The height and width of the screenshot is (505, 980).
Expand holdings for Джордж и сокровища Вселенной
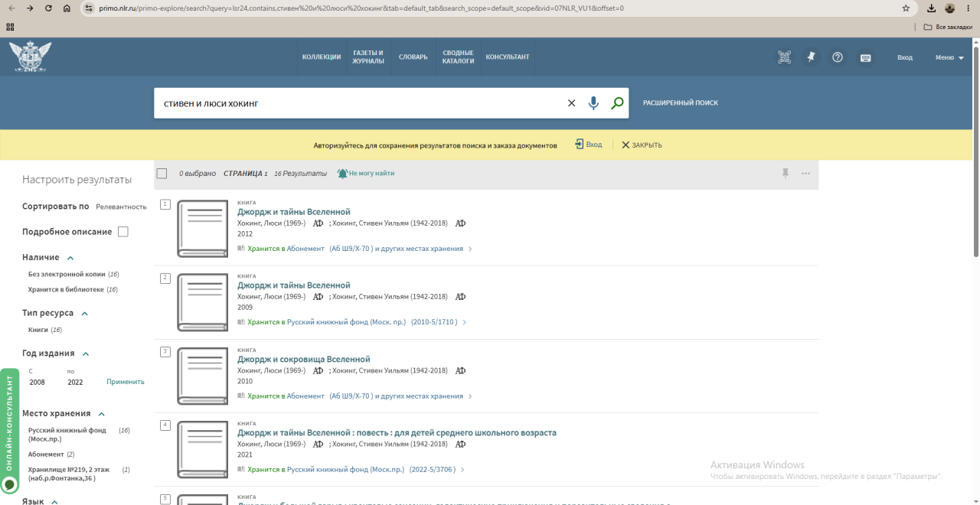(470, 396)
